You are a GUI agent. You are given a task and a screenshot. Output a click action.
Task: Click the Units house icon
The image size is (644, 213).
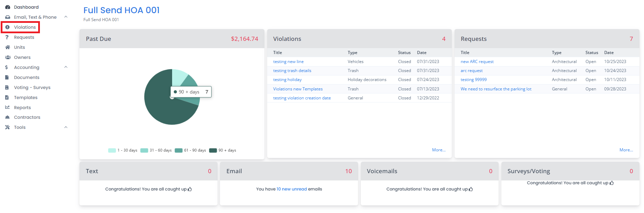click(x=7, y=47)
